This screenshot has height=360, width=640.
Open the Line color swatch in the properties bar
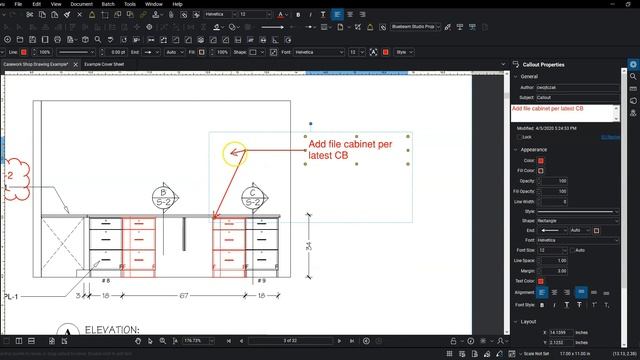coord(24,52)
